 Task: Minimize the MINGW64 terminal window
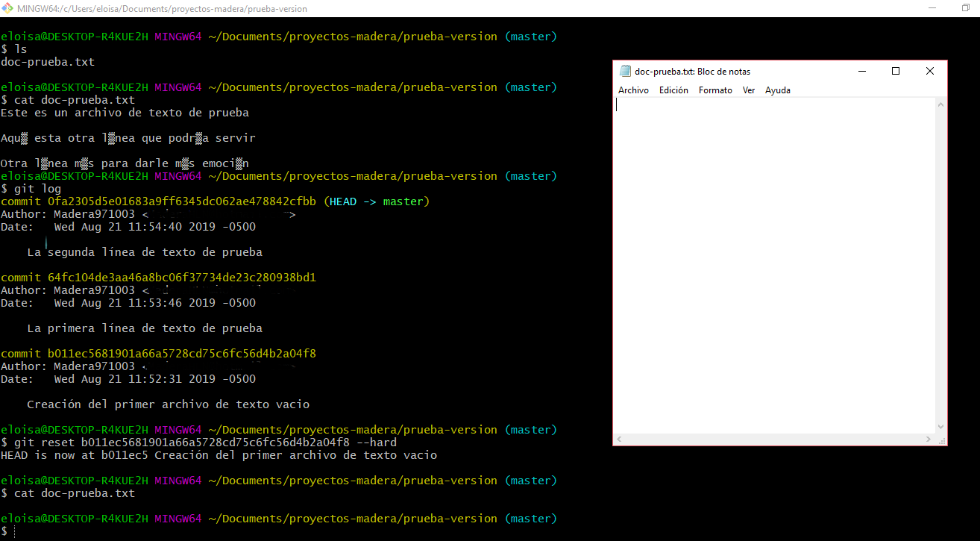[932, 8]
